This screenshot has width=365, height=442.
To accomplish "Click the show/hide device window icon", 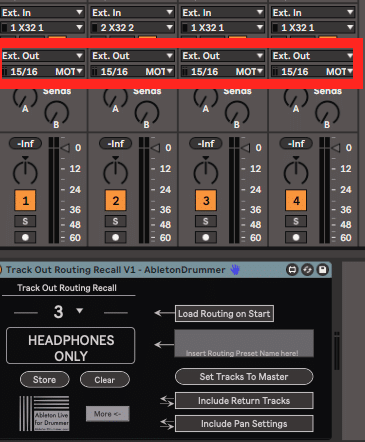I will [292, 270].
